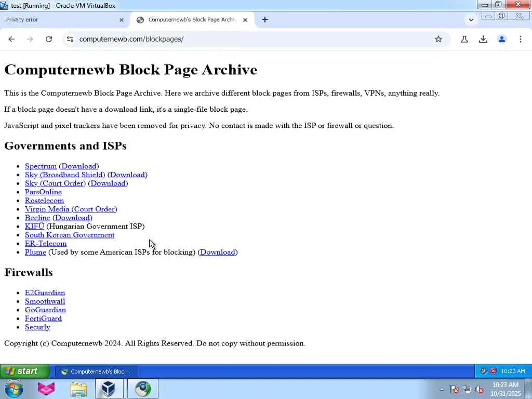This screenshot has width=532, height=399.
Task: Click the Governments and ISPs heading
Action: tap(65, 146)
